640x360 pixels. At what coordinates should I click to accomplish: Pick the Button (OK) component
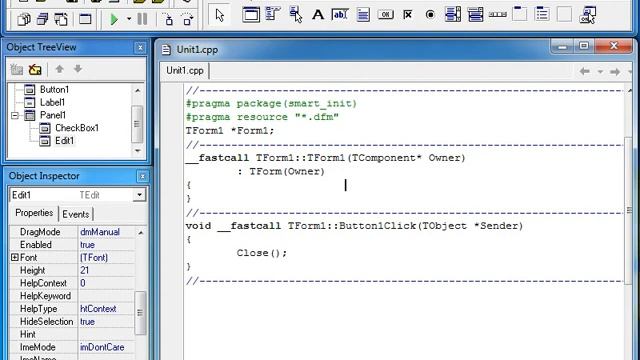click(x=385, y=15)
